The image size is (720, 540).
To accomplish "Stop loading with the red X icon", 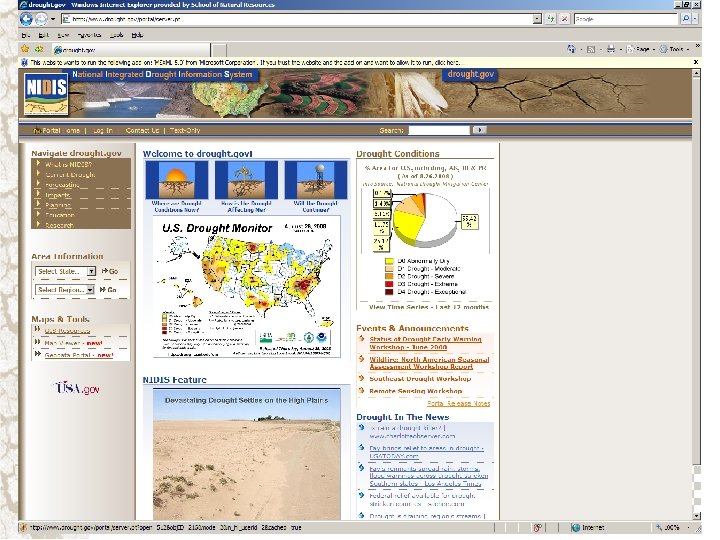I will pyautogui.click(x=565, y=19).
